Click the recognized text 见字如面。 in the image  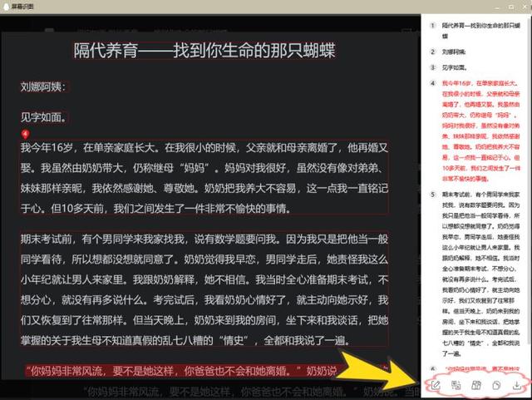44,117
